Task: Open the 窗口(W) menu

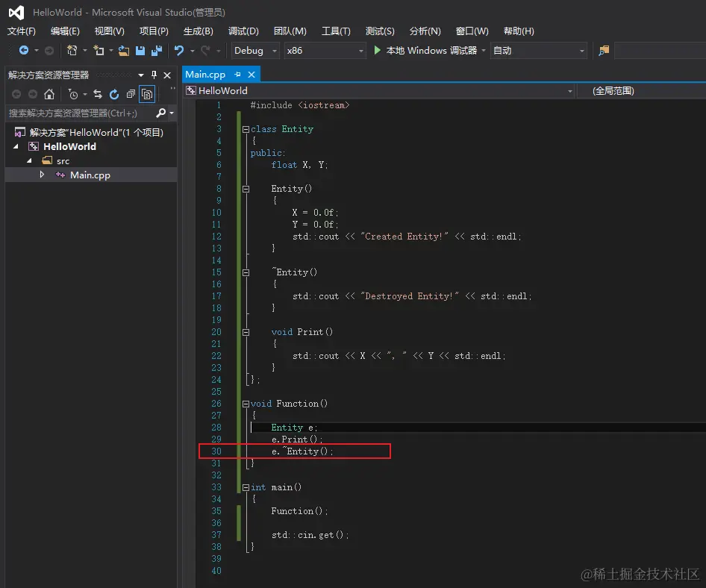Action: (x=472, y=31)
